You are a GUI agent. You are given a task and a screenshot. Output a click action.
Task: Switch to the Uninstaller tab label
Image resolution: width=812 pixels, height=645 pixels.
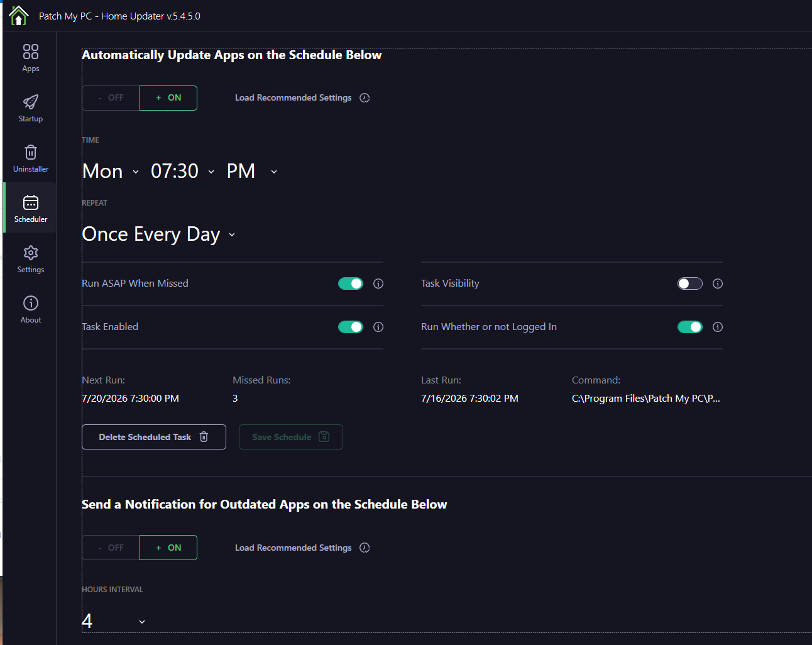pyautogui.click(x=31, y=169)
